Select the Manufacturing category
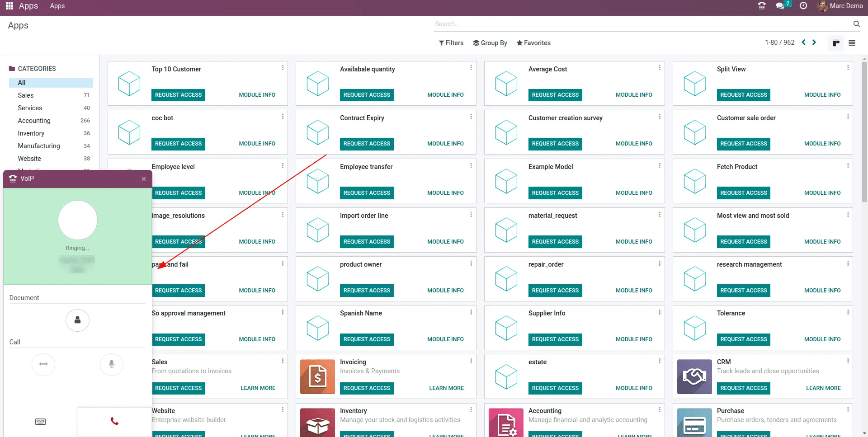This screenshot has height=437, width=868. coord(51,146)
